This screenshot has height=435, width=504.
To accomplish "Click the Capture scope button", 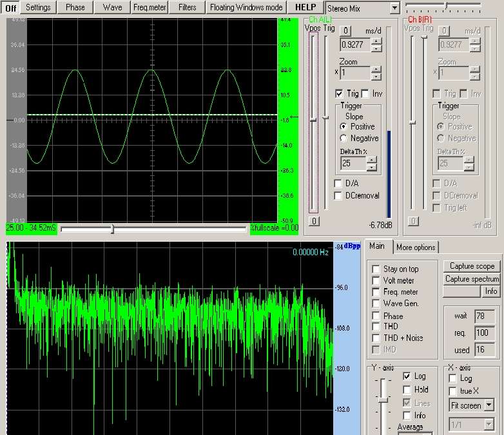I will pyautogui.click(x=472, y=267).
